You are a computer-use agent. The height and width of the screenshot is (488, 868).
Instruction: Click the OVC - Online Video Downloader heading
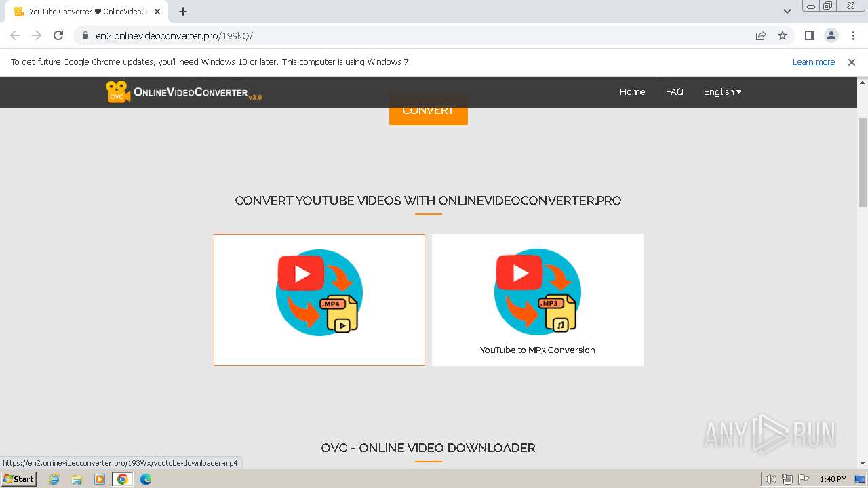pos(428,448)
